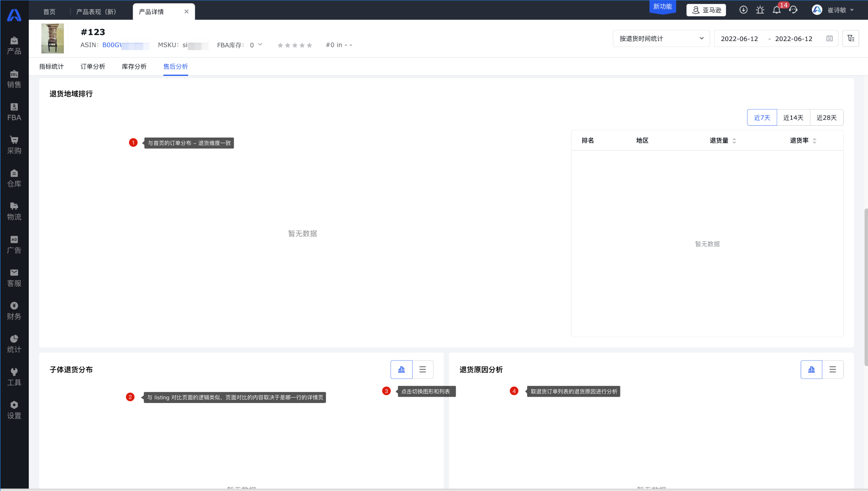Switch to the 订单分析 tab
This screenshot has width=868, height=491.
coord(93,67)
